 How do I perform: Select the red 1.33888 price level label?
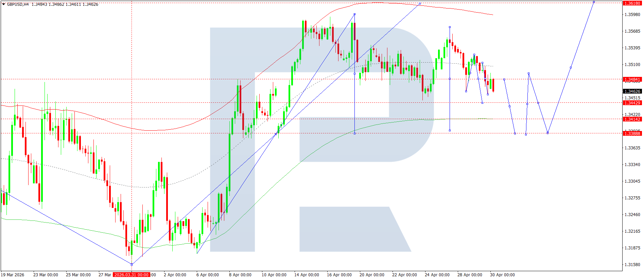point(632,134)
